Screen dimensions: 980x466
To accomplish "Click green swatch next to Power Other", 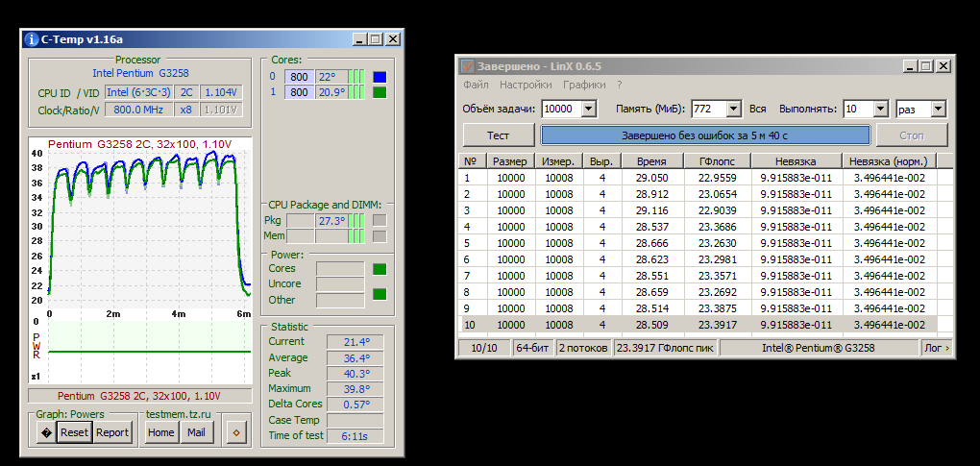I will [380, 294].
